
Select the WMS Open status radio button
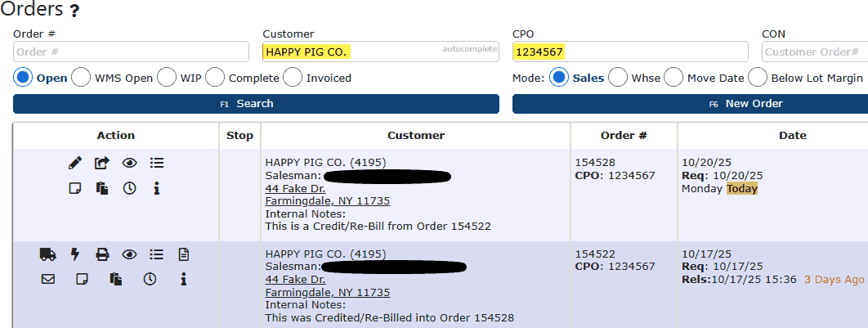(x=81, y=78)
